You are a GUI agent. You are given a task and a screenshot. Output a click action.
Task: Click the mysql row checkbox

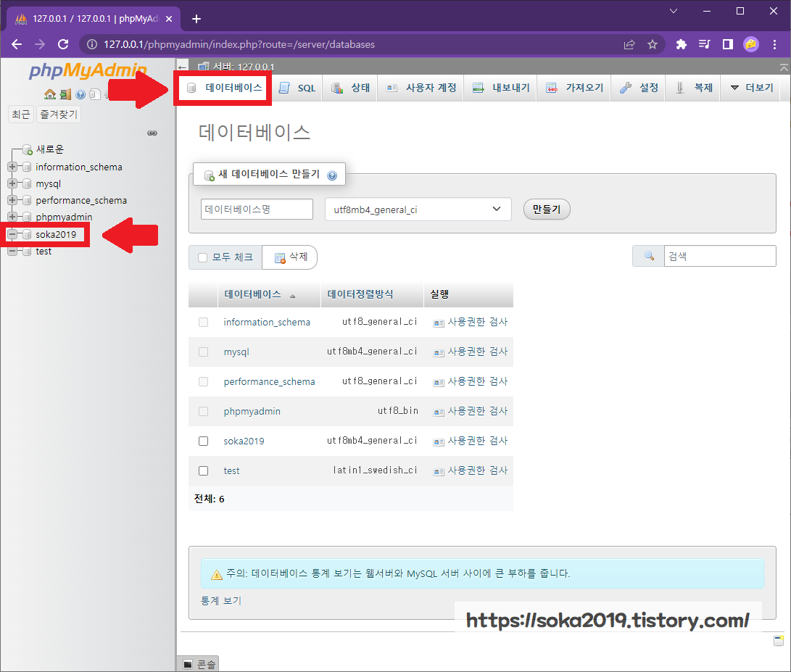pos(203,352)
